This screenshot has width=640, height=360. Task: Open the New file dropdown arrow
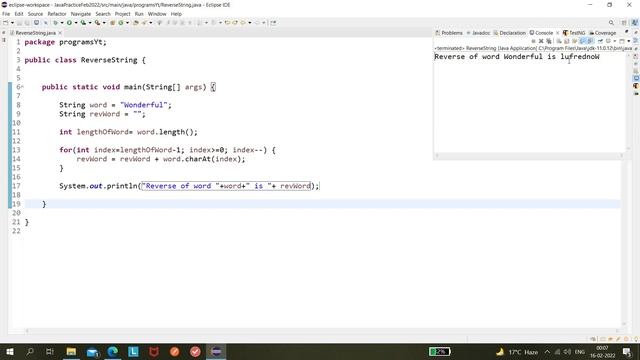pos(12,23)
